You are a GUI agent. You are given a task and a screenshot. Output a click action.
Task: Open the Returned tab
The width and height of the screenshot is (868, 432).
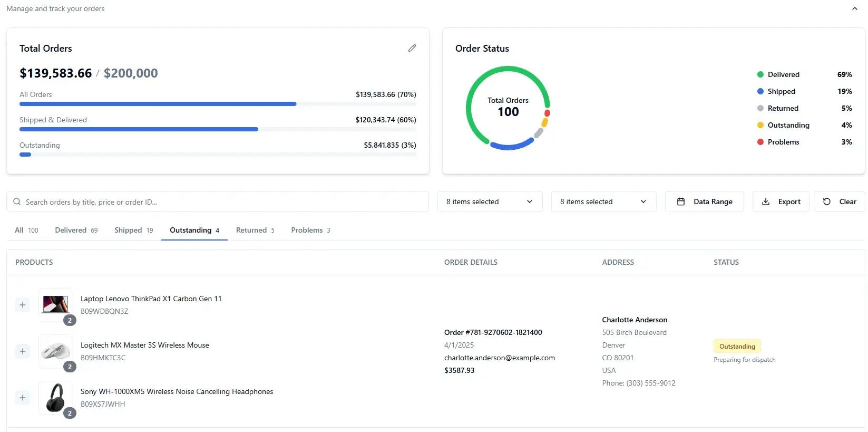pos(255,230)
